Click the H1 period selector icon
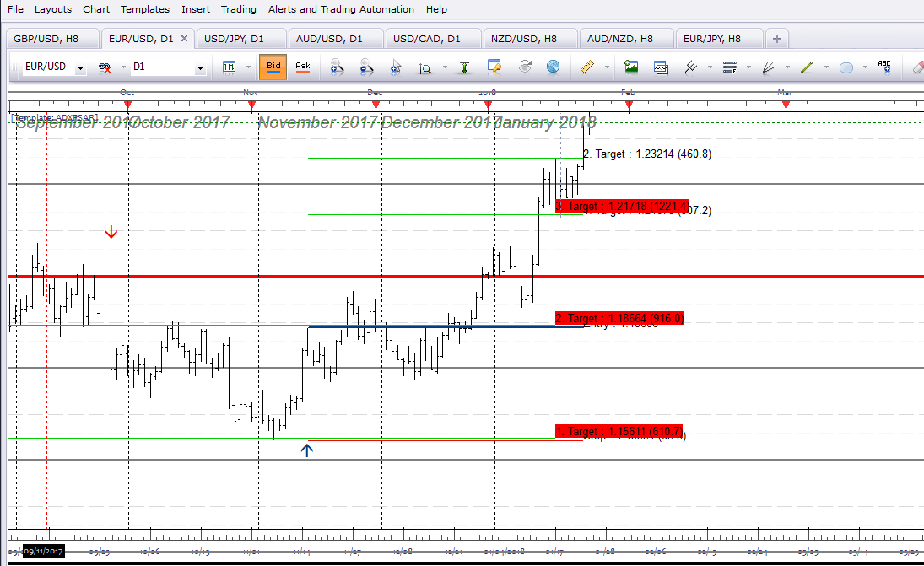Viewport: 924px width, 566px height. coord(230,67)
